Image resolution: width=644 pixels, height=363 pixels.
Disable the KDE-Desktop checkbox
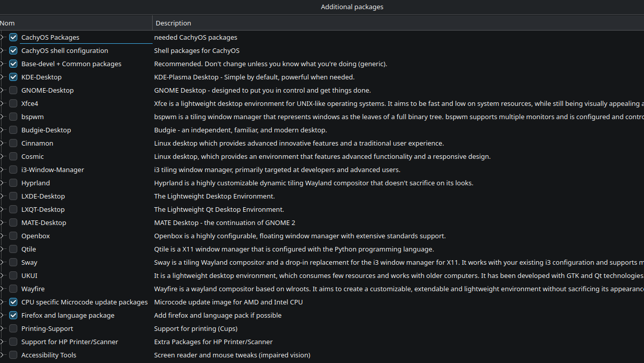[x=13, y=77]
